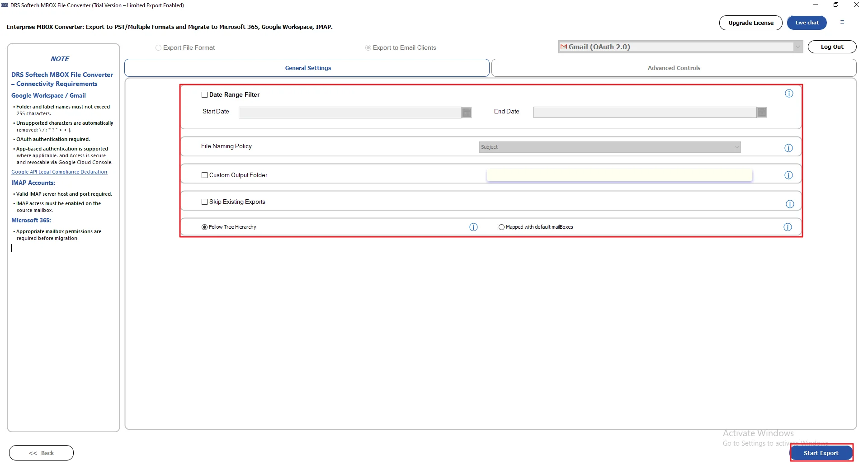This screenshot has height=470, width=868.
Task: Click the Custom Output Folder path field
Action: tap(619, 175)
